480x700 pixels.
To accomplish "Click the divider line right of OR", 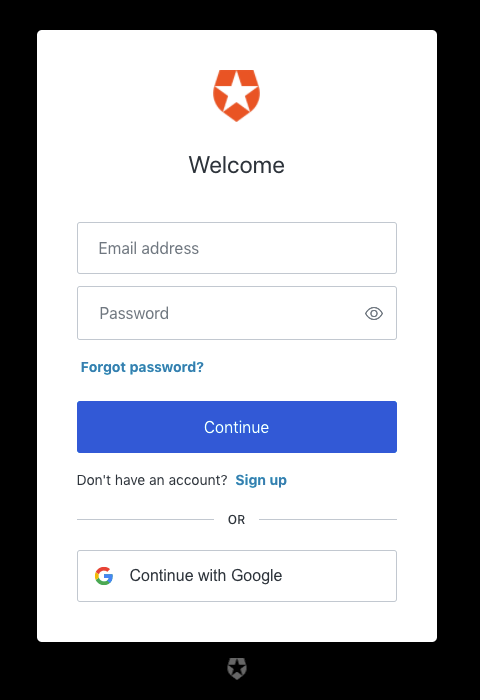I will click(328, 519).
